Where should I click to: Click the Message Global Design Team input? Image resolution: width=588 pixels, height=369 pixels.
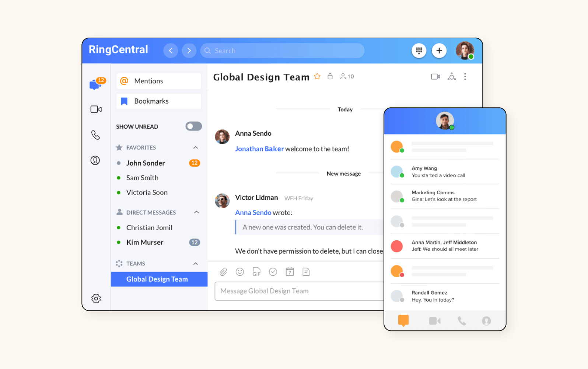pyautogui.click(x=299, y=291)
